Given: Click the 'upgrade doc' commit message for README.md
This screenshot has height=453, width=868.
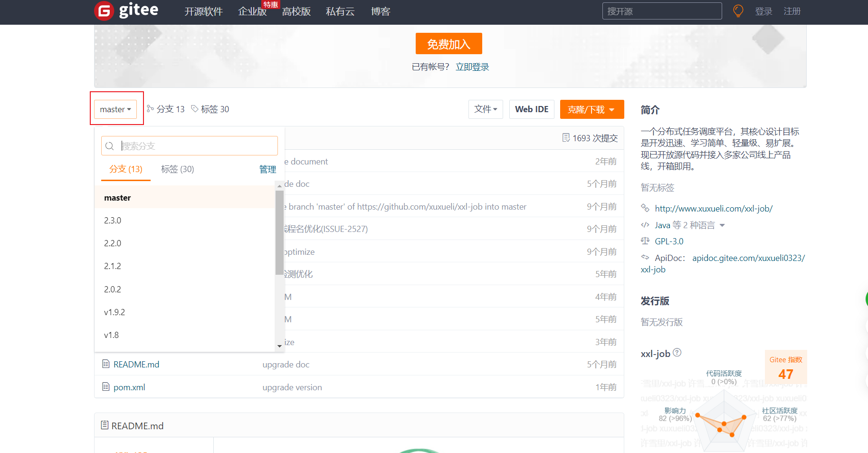Looking at the screenshot, I should pos(286,365).
